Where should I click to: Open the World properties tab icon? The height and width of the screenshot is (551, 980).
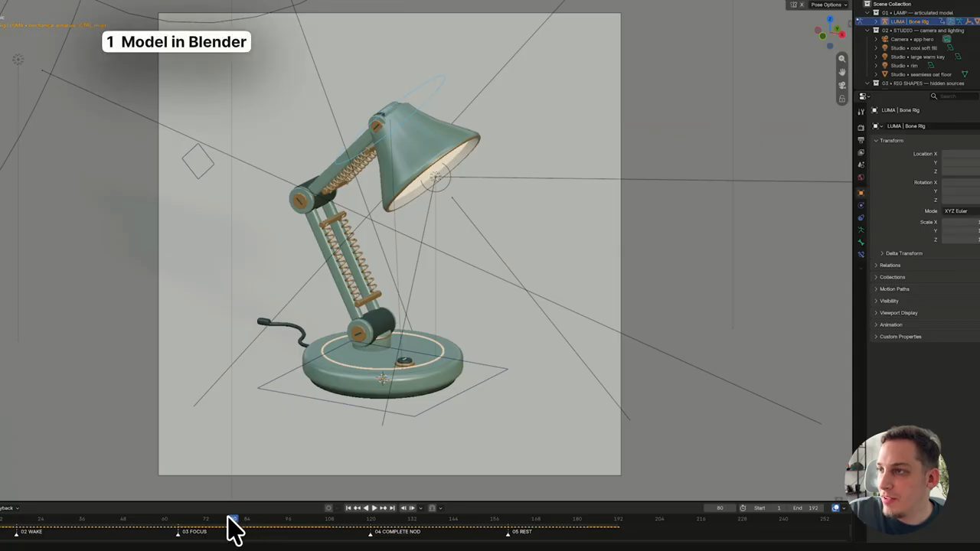coord(861,178)
